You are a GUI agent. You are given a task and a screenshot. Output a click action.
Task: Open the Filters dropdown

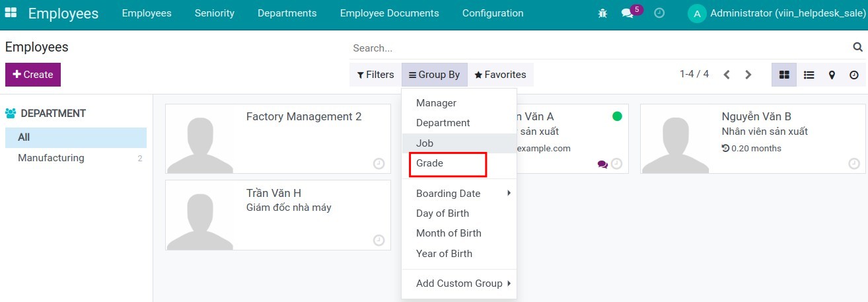click(375, 75)
